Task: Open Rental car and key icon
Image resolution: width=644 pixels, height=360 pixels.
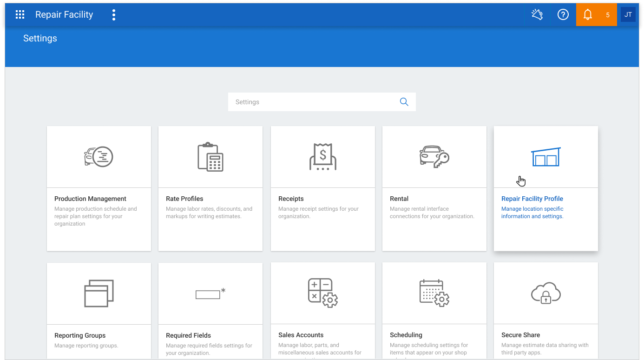Action: click(434, 157)
